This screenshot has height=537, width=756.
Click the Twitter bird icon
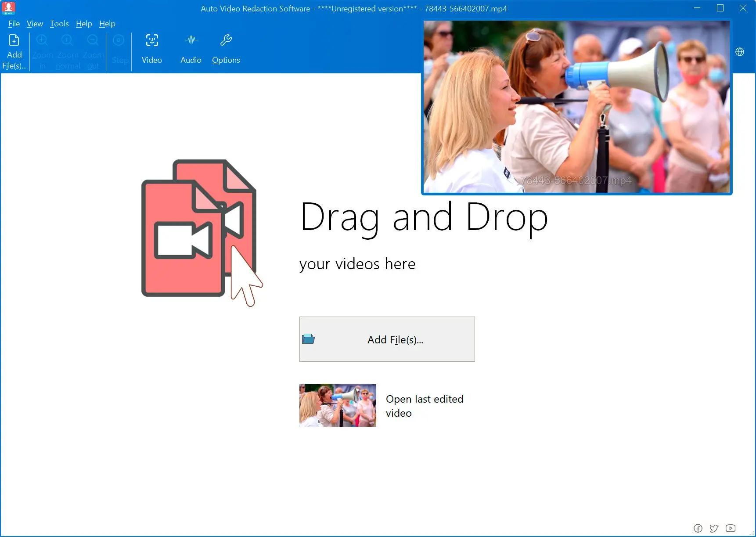[x=714, y=528]
